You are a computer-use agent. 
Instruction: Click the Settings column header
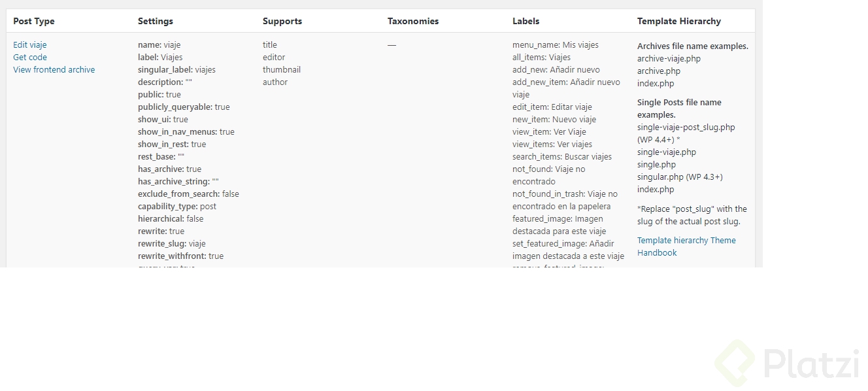point(156,21)
